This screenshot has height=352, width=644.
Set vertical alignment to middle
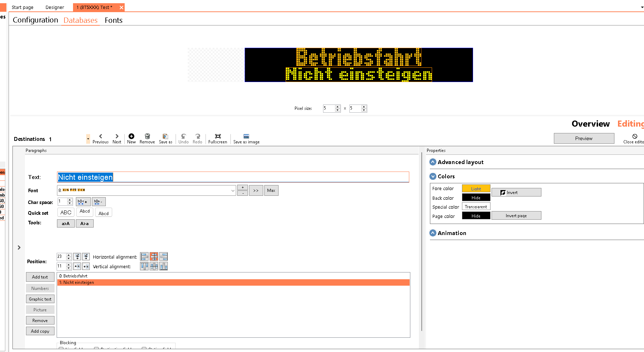point(154,266)
